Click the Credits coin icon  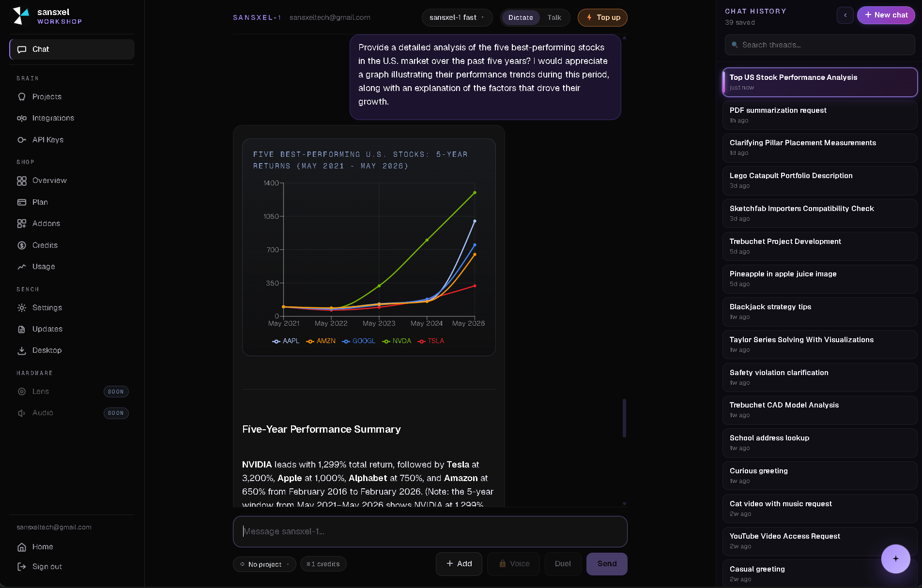pyautogui.click(x=22, y=245)
